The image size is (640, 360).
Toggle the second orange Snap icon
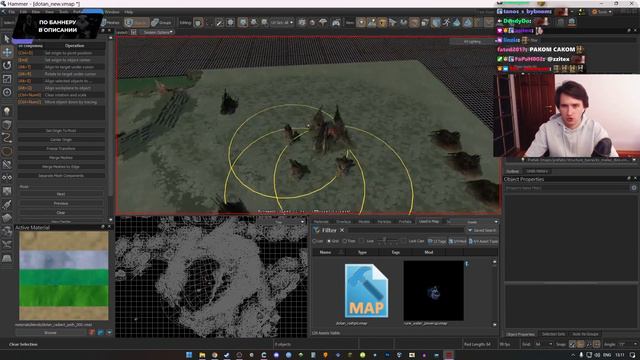pyautogui.click(x=580, y=344)
